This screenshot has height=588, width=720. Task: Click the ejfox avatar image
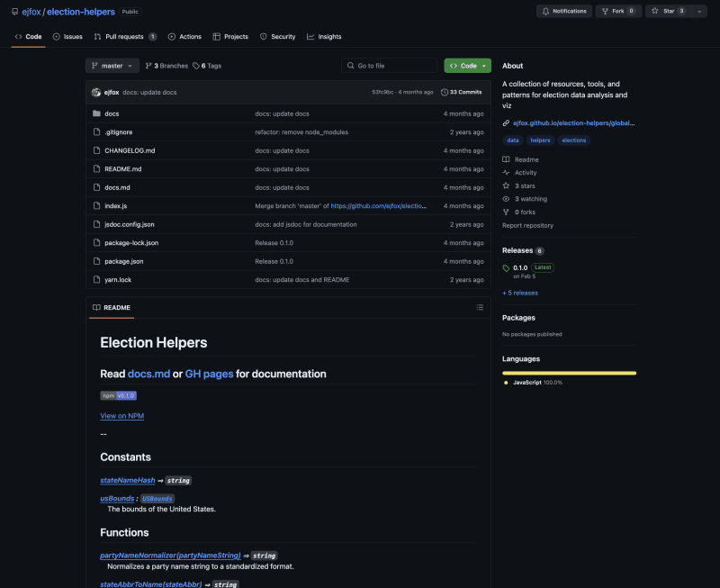(x=96, y=93)
